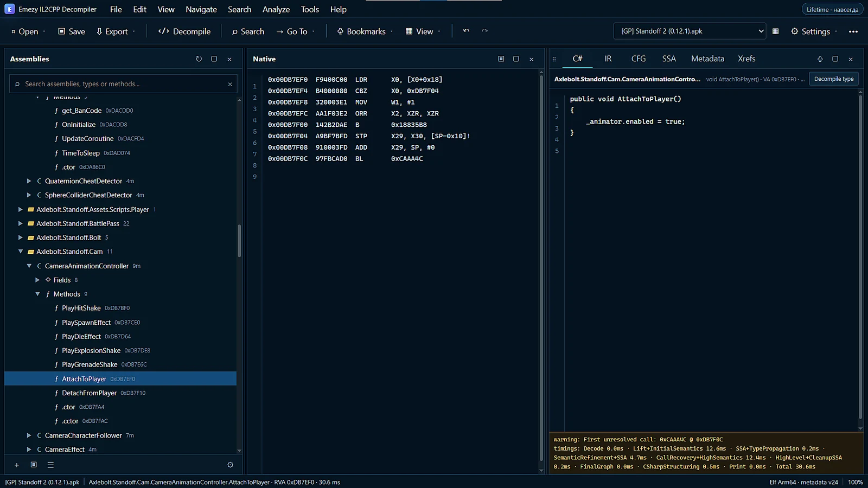Viewport: 868px width, 488px height.
Task: Click the Lifetime license badge
Action: (832, 9)
